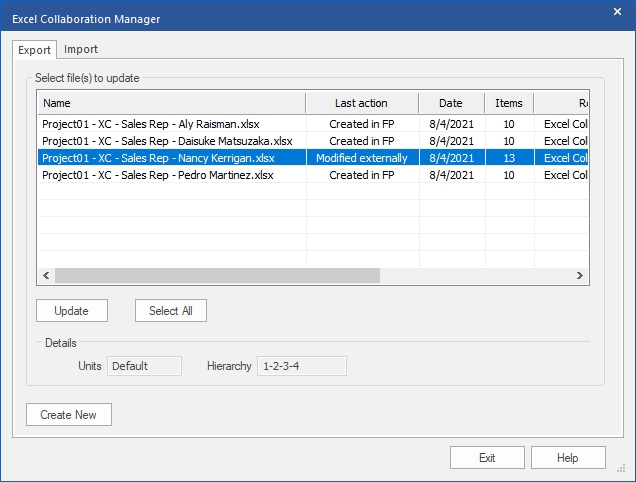Viewport: 636px width, 482px height.
Task: Click 'Created in FP' in Aly Raisman row
Action: [362, 124]
